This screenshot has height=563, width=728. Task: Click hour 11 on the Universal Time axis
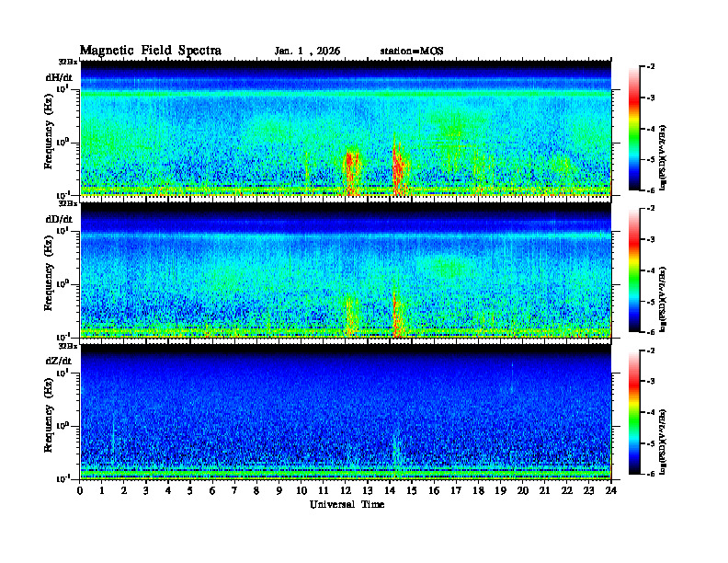coord(324,491)
